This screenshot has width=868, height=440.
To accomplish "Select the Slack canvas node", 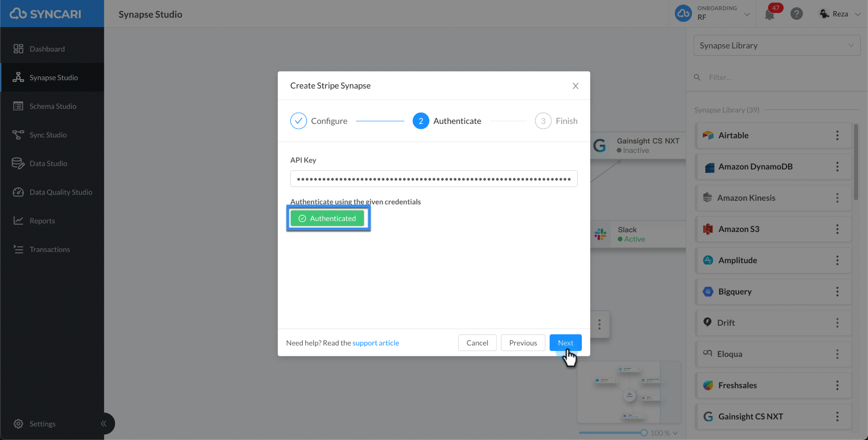I will 638,234.
